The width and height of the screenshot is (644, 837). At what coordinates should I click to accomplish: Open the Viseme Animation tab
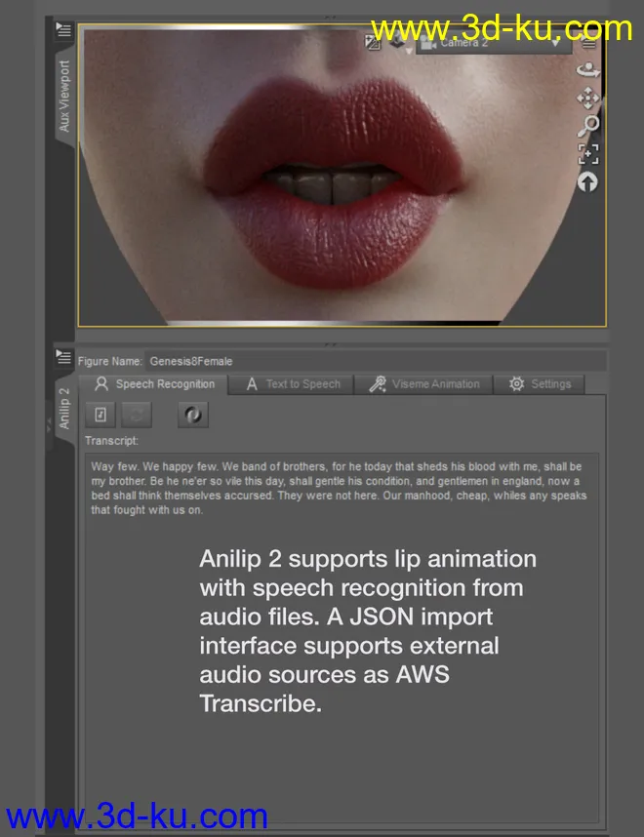[x=423, y=384]
